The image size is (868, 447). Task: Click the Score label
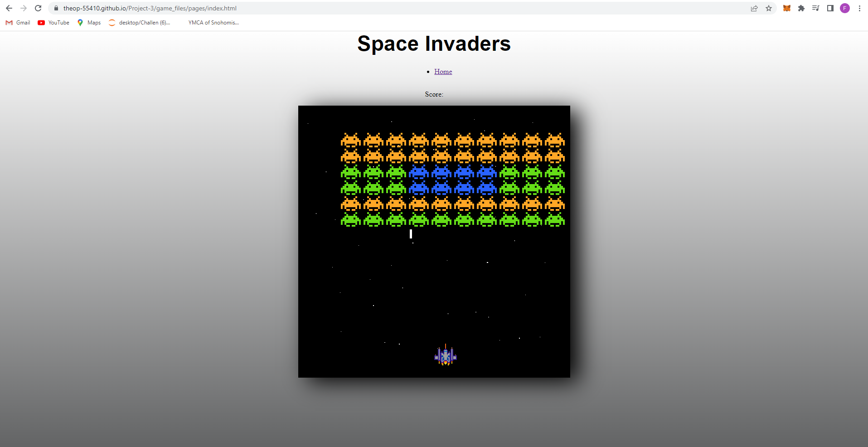coord(434,94)
